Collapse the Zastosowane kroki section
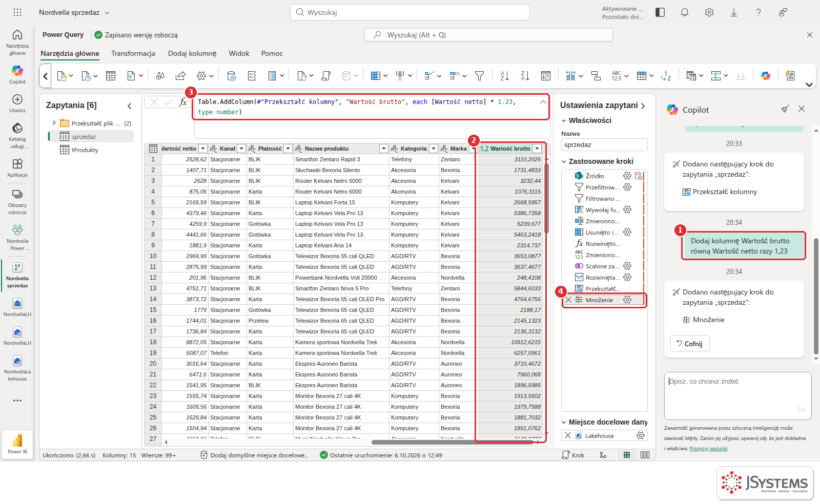Viewport: 820px width, 504px height. (564, 161)
